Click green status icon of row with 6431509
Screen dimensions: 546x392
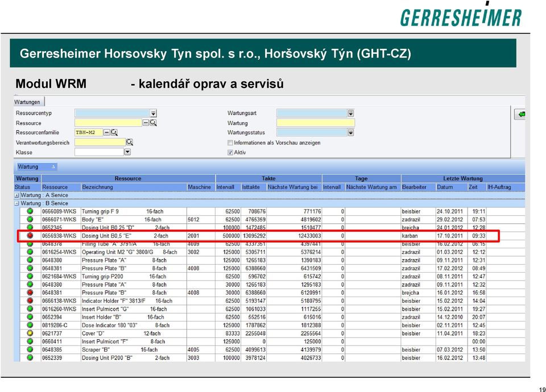tap(30, 268)
